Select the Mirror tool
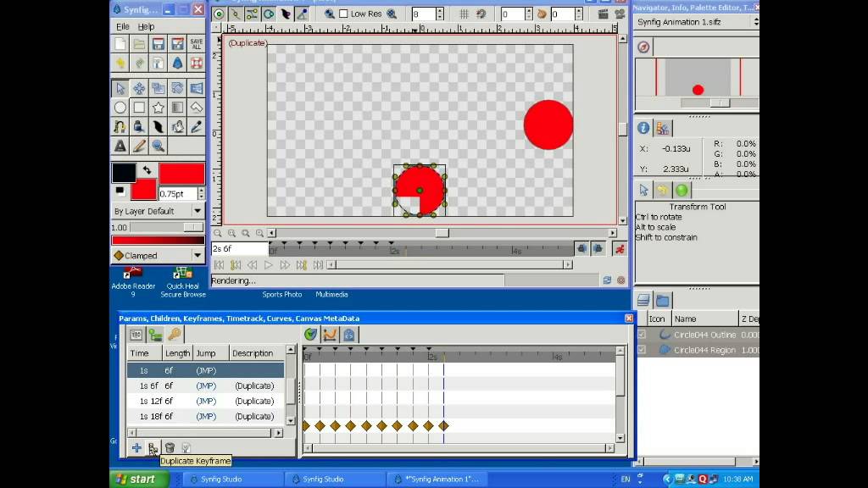The image size is (868, 488). click(197, 88)
